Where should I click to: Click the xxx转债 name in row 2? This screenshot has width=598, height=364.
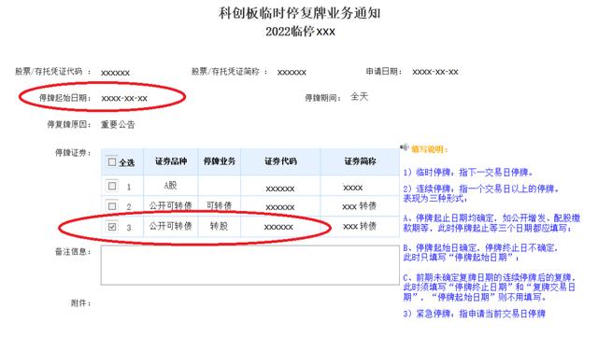359,206
